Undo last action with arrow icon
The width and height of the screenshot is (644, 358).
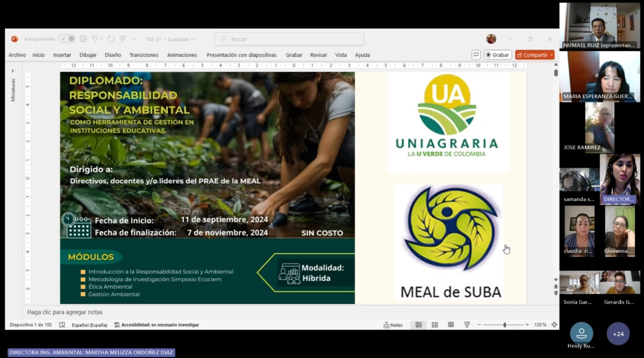coord(95,39)
